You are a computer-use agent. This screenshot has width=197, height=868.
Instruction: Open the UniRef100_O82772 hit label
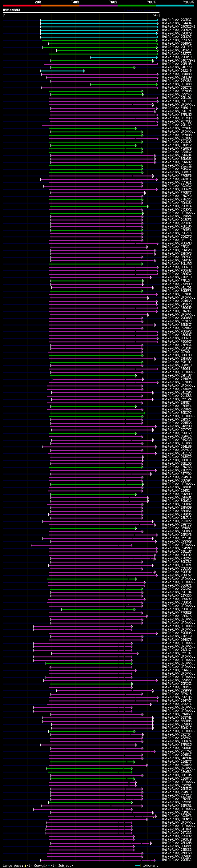[177, 54]
